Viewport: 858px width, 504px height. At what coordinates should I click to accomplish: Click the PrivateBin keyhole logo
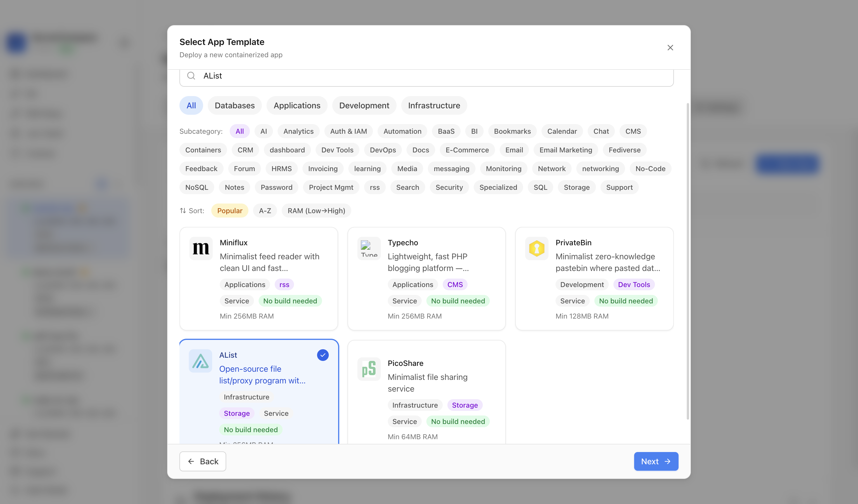537,248
